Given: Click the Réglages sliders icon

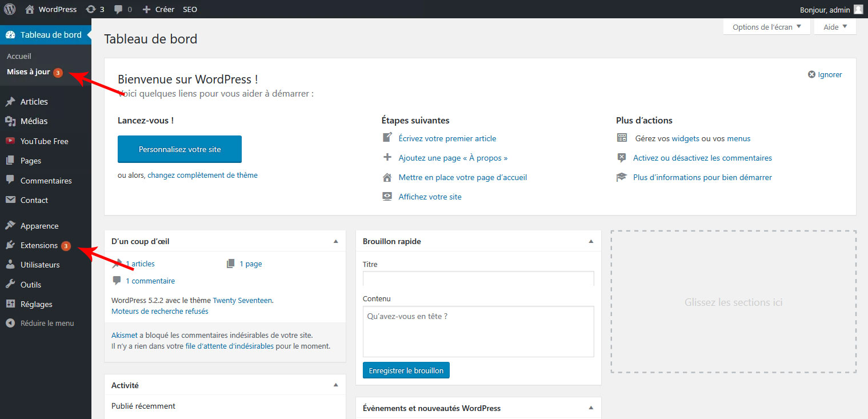Looking at the screenshot, I should click(x=10, y=304).
